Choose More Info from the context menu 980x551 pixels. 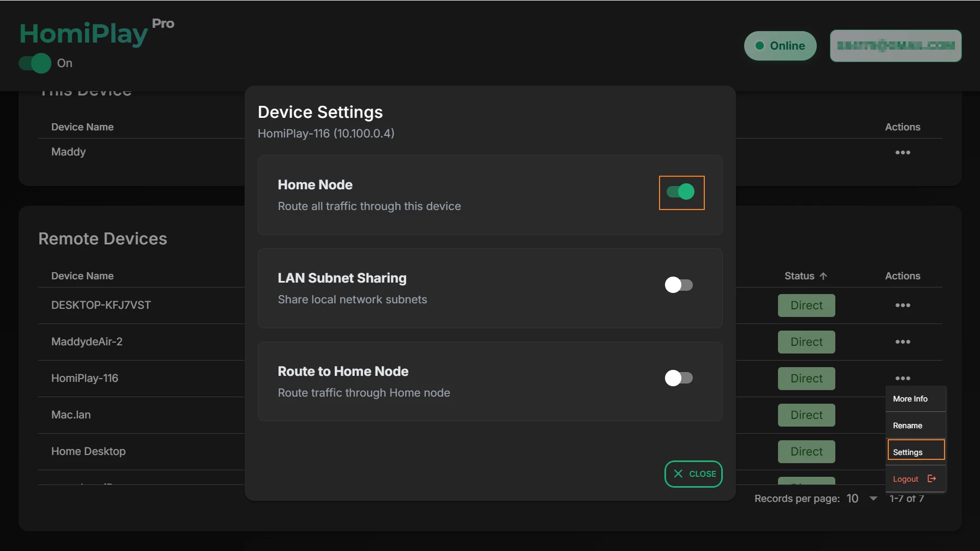(x=916, y=399)
